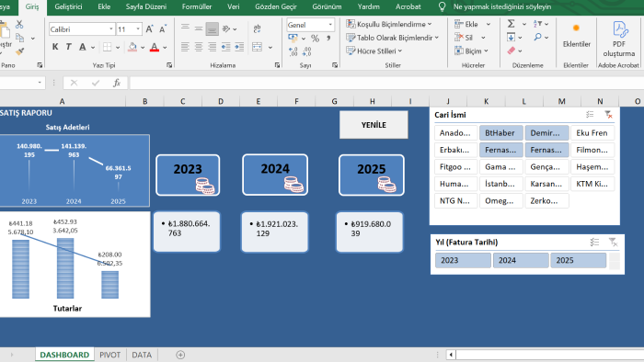This screenshot has width=644, height=362.
Task: Apply comma style number format
Action: pyautogui.click(x=328, y=39)
